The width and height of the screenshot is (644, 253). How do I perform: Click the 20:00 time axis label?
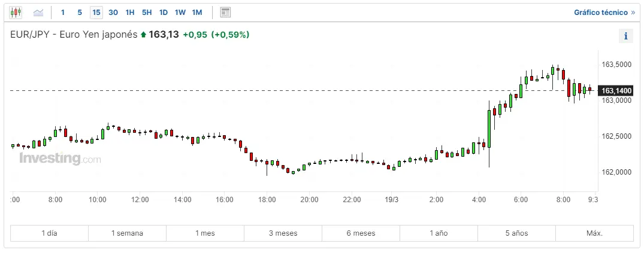click(x=309, y=200)
